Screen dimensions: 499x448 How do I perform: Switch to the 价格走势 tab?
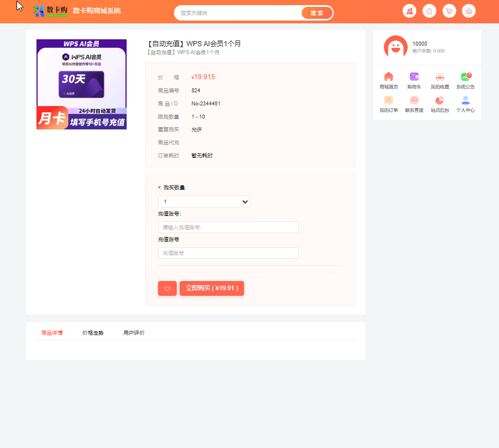click(x=93, y=333)
